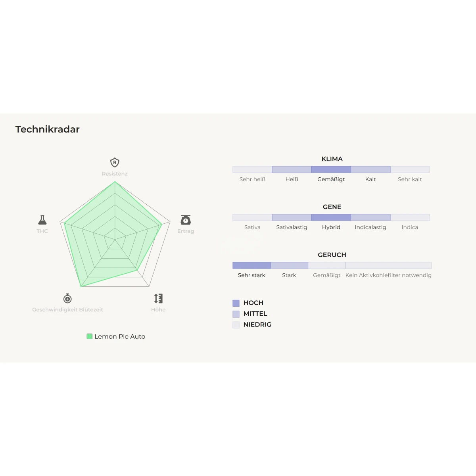Click the Technikradar heading
The width and height of the screenshot is (476, 476).
click(48, 129)
